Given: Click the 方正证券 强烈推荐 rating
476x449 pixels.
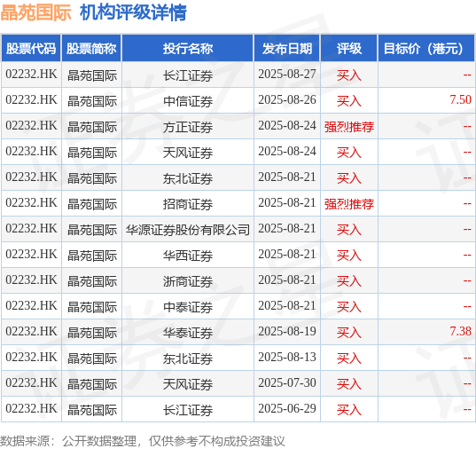Looking at the screenshot, I should click(349, 127).
